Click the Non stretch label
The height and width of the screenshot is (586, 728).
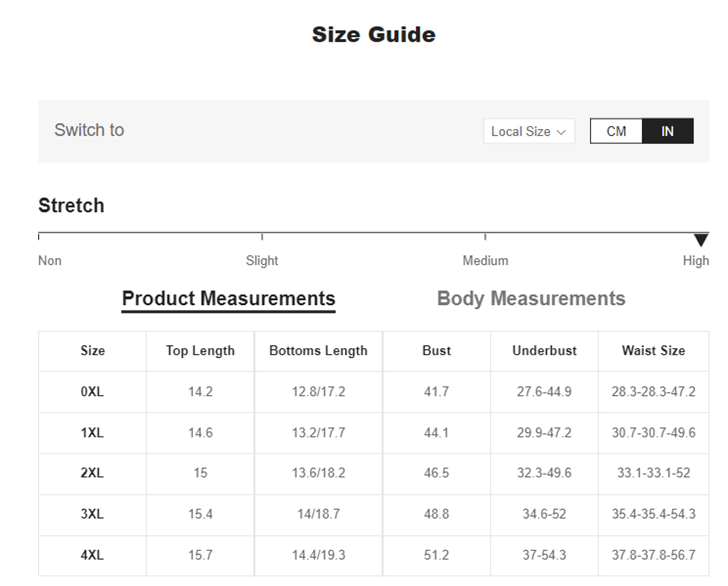(x=50, y=261)
